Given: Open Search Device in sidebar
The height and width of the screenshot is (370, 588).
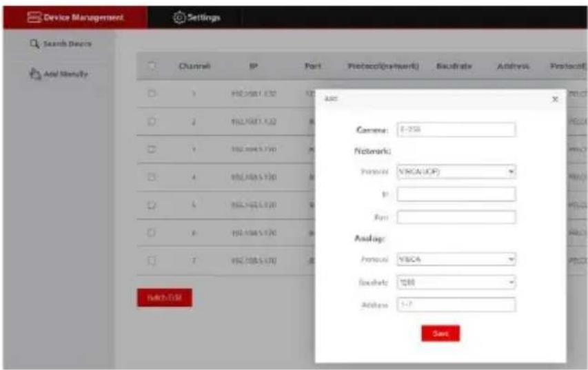Looking at the screenshot, I should pos(61,44).
